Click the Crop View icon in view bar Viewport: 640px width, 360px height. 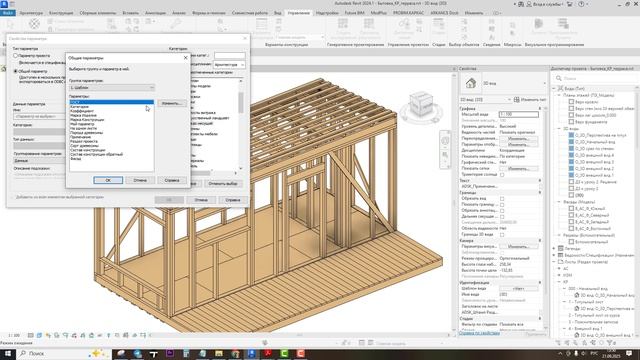click(x=74, y=335)
